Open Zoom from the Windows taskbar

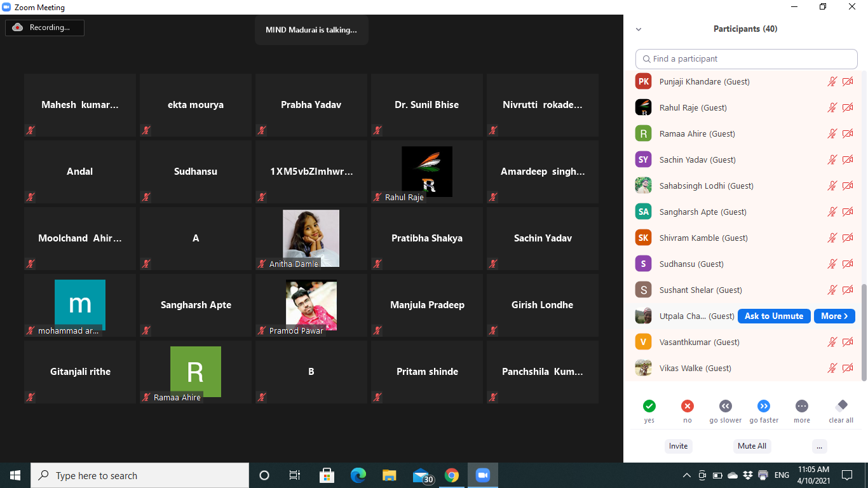[482, 475]
